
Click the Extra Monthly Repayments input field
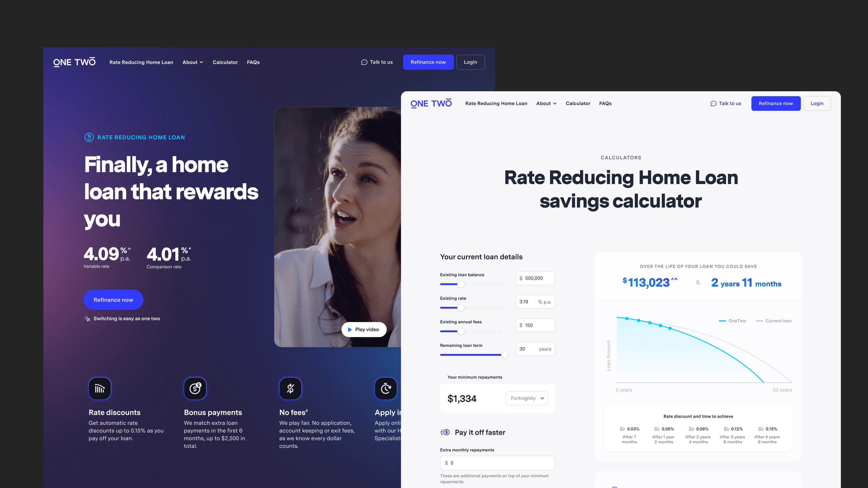pos(497,462)
